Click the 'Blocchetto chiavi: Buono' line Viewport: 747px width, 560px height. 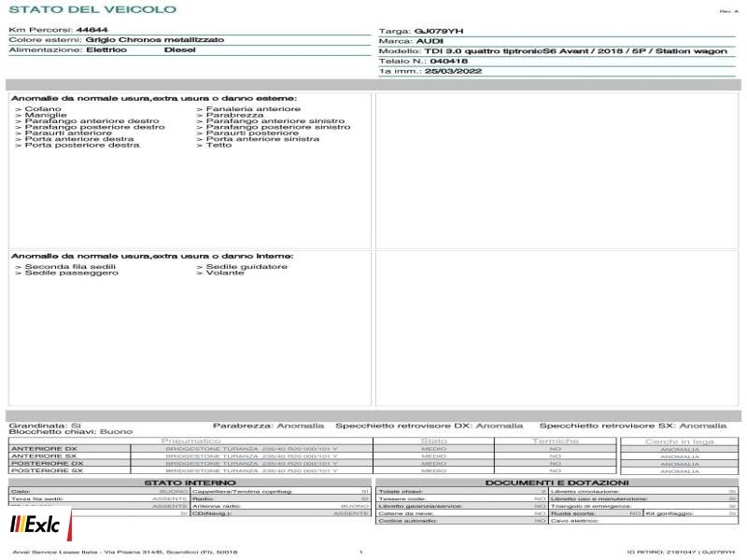71,431
